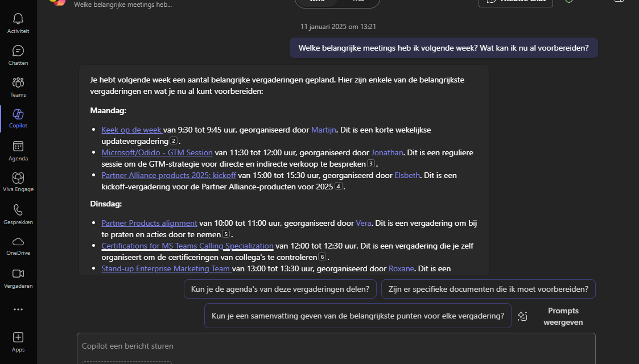Click the 'Maandag:' heading in the response
The height and width of the screenshot is (364, 639).
(x=108, y=111)
